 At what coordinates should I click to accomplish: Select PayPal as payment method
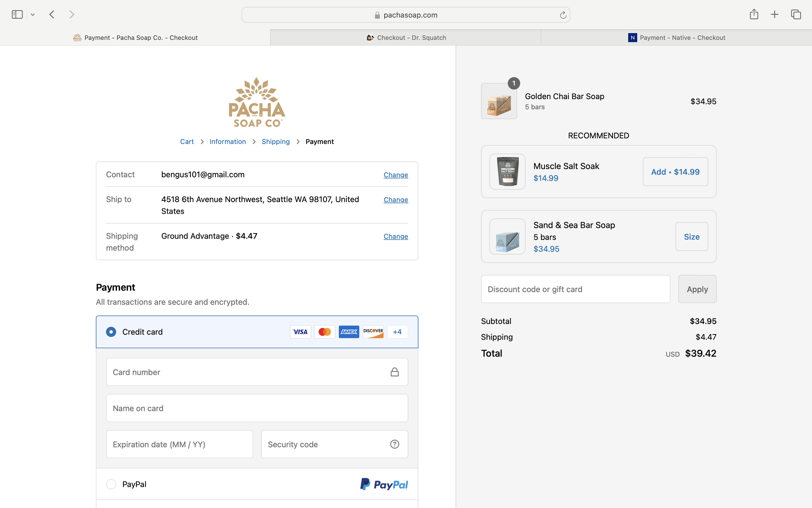tap(111, 484)
